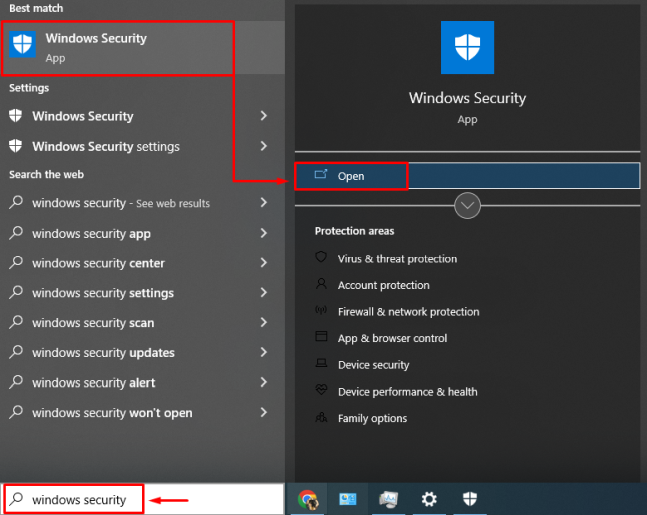Expand arrow beside 'windows security updates'
Screen dimensions: 647x515
click(264, 352)
